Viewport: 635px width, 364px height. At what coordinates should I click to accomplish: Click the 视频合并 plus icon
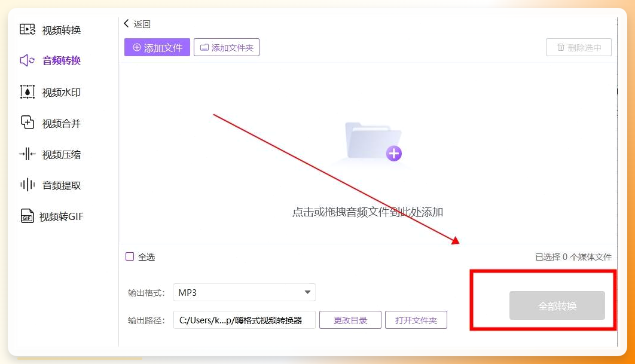27,123
